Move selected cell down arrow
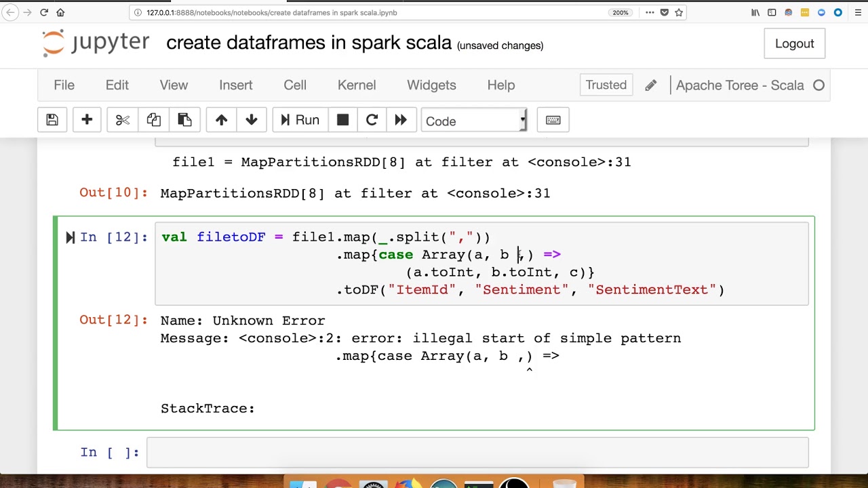 point(252,120)
